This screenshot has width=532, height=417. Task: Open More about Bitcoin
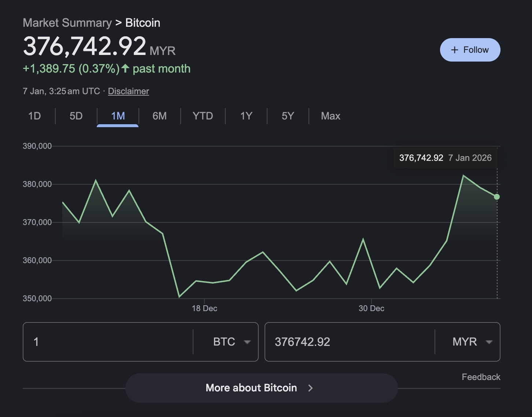251,388
